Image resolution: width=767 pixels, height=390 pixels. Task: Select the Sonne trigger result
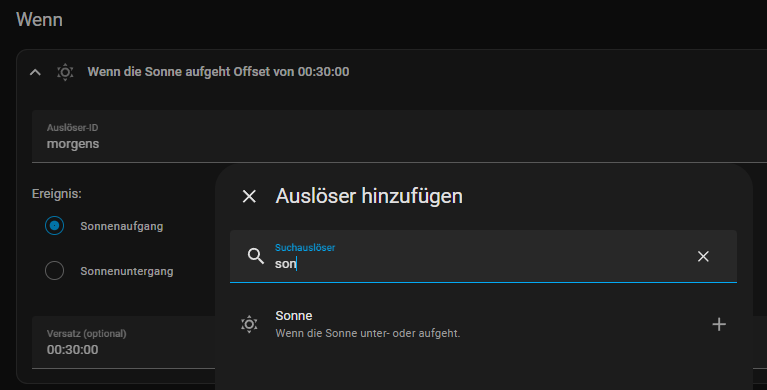(x=483, y=324)
